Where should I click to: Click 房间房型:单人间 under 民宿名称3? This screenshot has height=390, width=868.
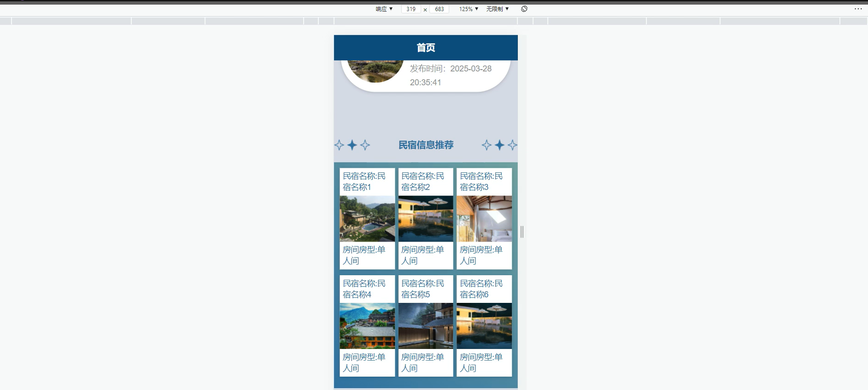tap(481, 255)
